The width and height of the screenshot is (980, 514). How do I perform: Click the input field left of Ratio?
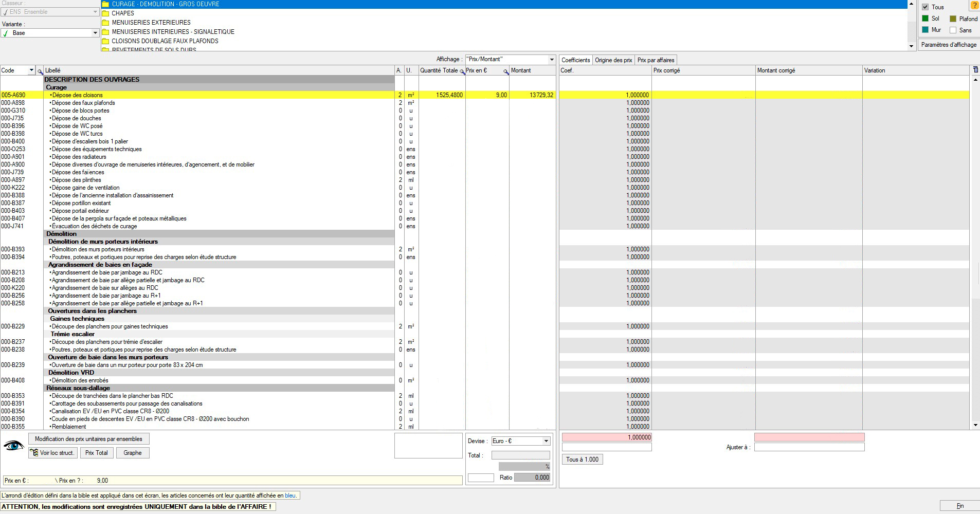pyautogui.click(x=481, y=478)
